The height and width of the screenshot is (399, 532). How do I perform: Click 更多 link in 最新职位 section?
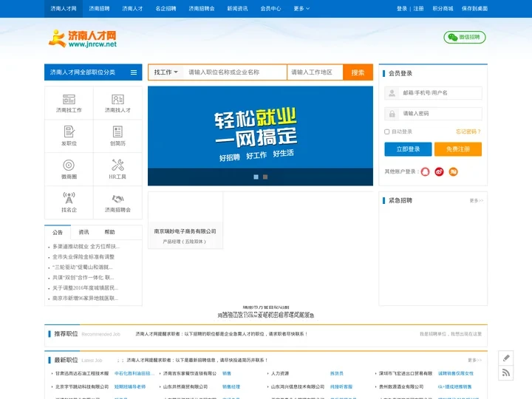point(474,360)
